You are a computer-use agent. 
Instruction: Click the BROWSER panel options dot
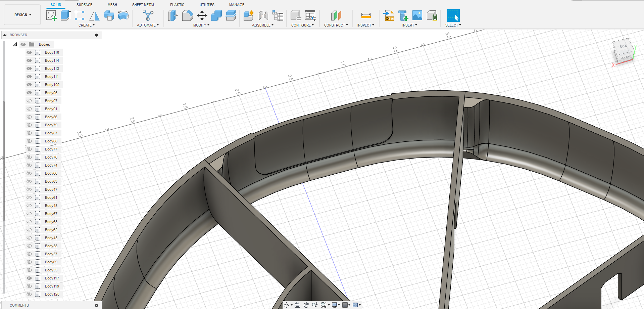(96, 35)
